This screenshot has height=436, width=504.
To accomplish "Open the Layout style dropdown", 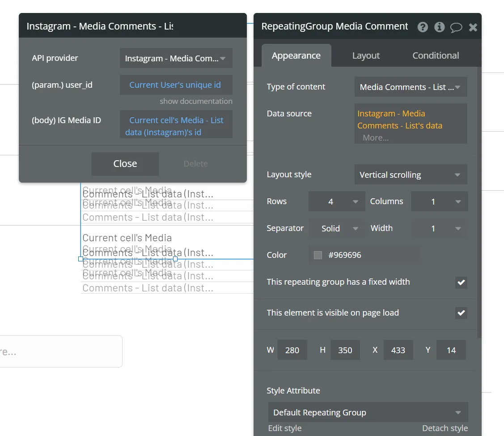I will [411, 175].
